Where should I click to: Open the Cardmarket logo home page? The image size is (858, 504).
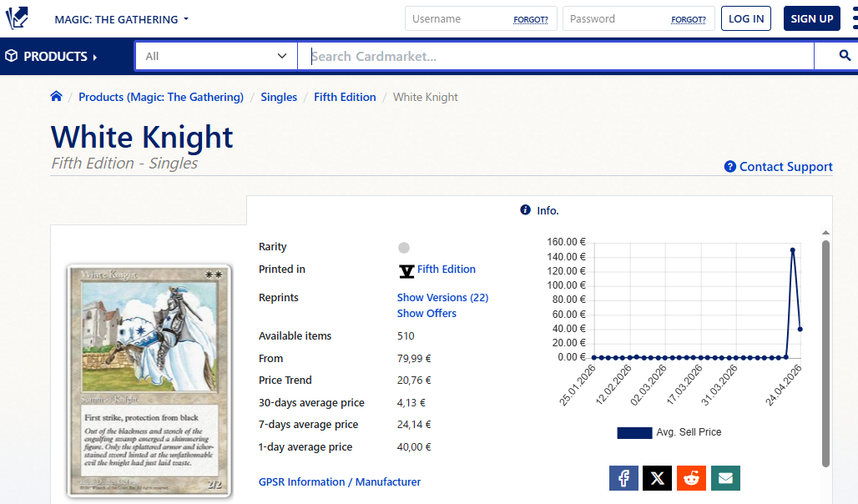click(x=17, y=18)
